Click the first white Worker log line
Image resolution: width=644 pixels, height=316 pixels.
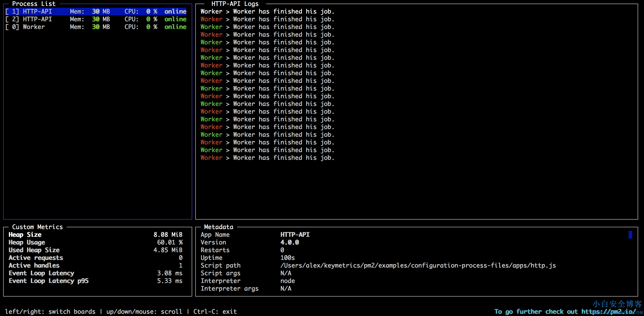coord(267,12)
